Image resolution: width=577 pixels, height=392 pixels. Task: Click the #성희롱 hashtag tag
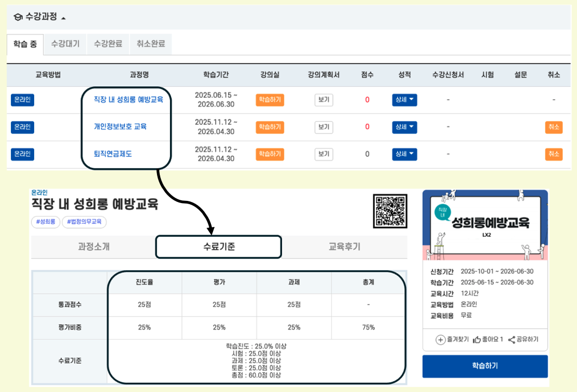(x=45, y=222)
